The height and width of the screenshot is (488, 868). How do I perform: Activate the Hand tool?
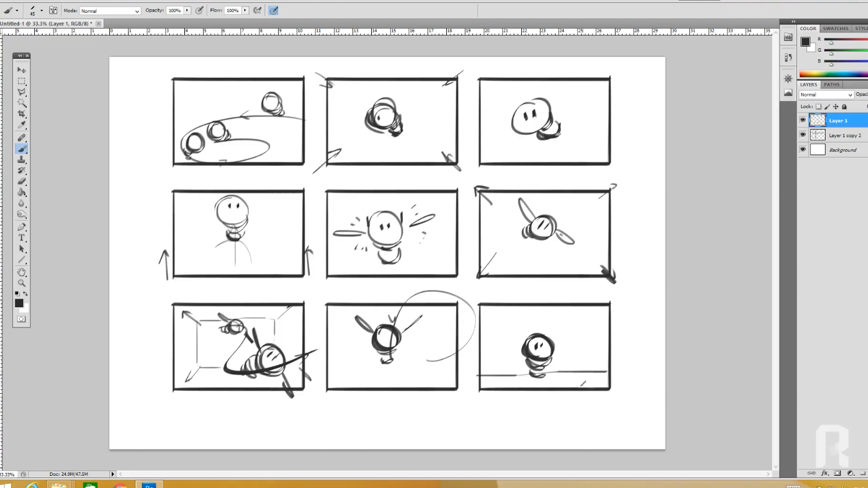coord(22,272)
